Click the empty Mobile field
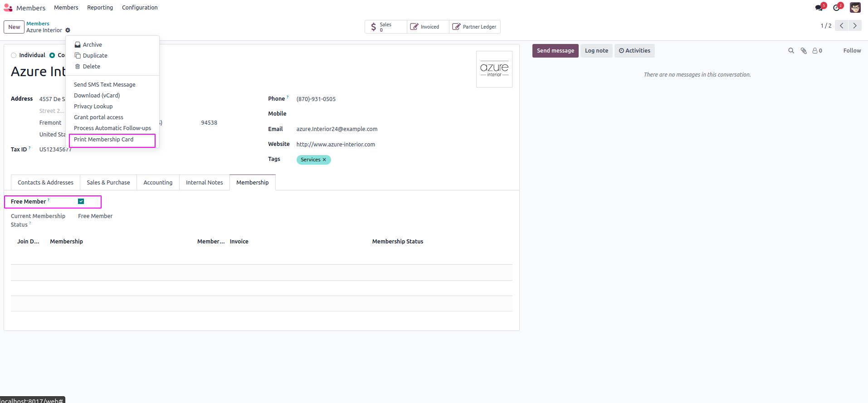Image resolution: width=868 pixels, height=403 pixels. pyautogui.click(x=404, y=114)
